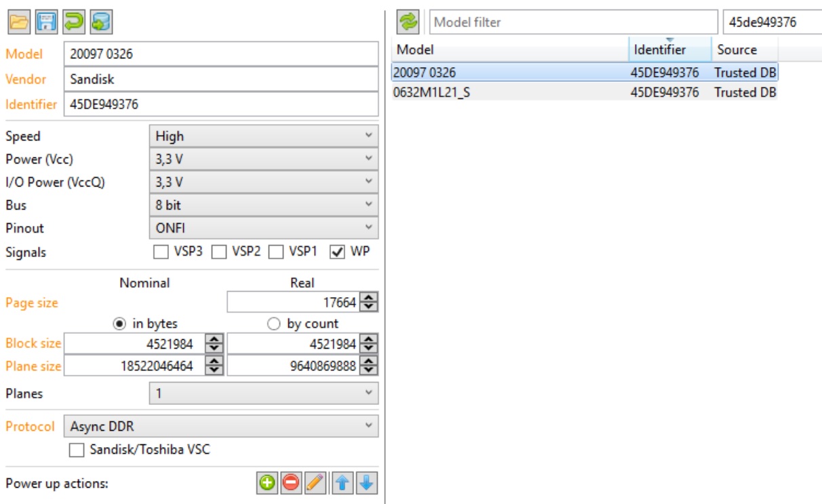Toggle the VSP2 signal checkbox
The height and width of the screenshot is (504, 822).
click(218, 252)
